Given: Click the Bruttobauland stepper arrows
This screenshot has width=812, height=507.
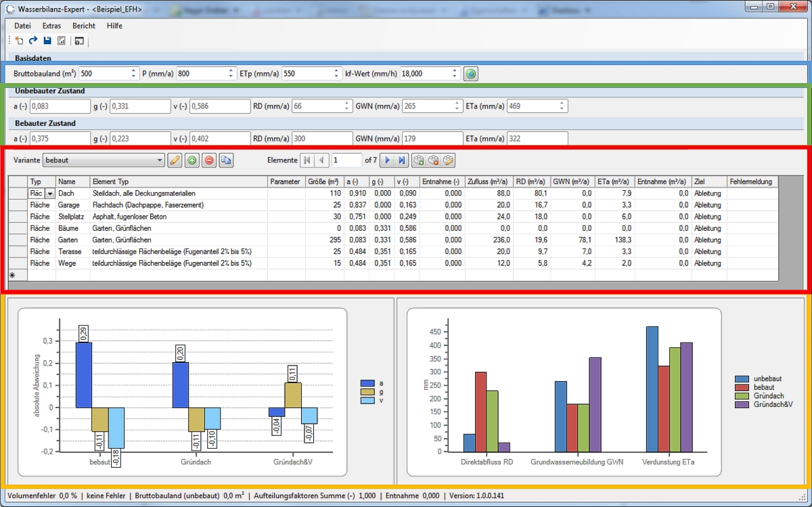Looking at the screenshot, I should pos(133,74).
